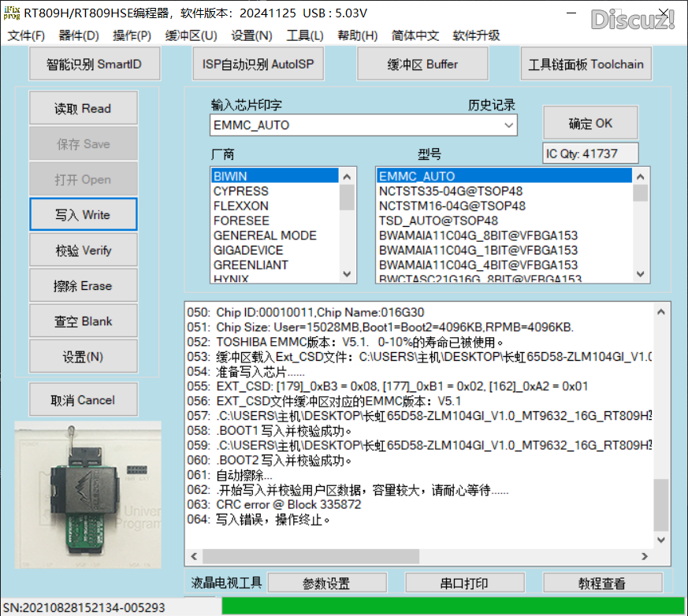Image resolution: width=688 pixels, height=616 pixels.
Task: Open the 简体中文 language menu
Action: coord(415,35)
